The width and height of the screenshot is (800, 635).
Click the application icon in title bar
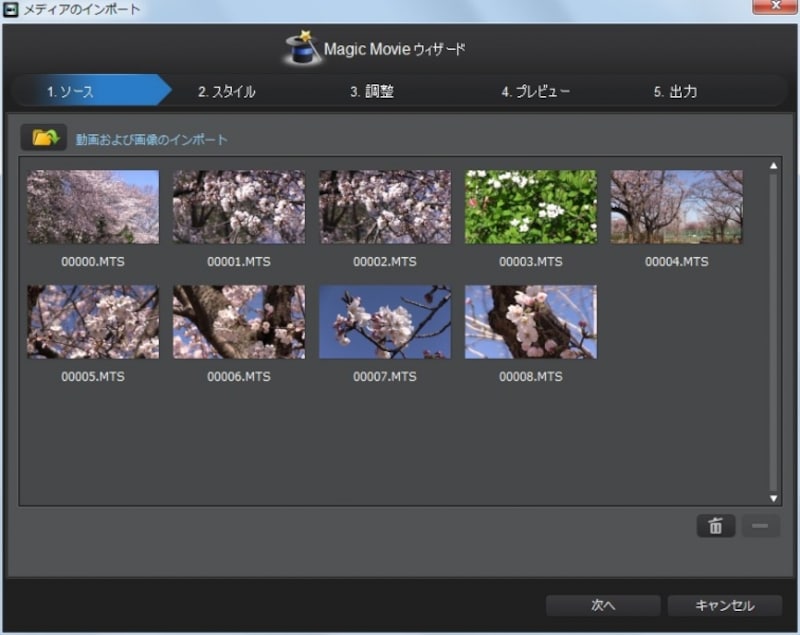[x=11, y=10]
